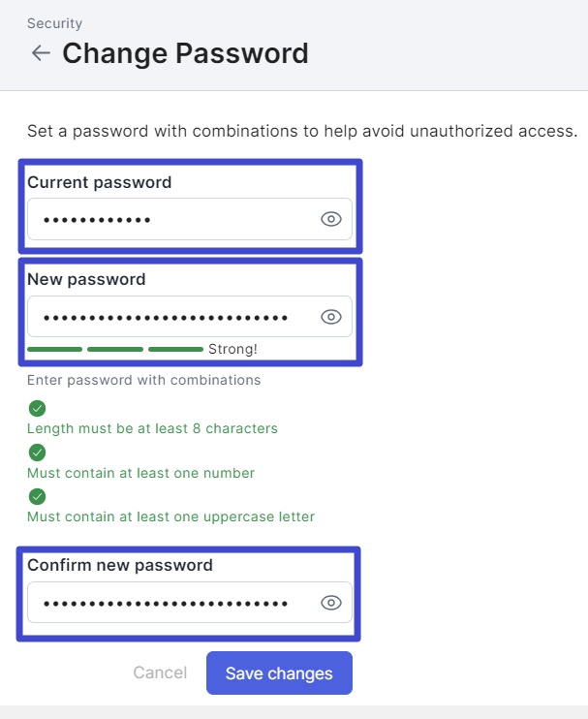Image resolution: width=588 pixels, height=719 pixels.
Task: Reveal the new password using its eye icon
Action: [331, 317]
